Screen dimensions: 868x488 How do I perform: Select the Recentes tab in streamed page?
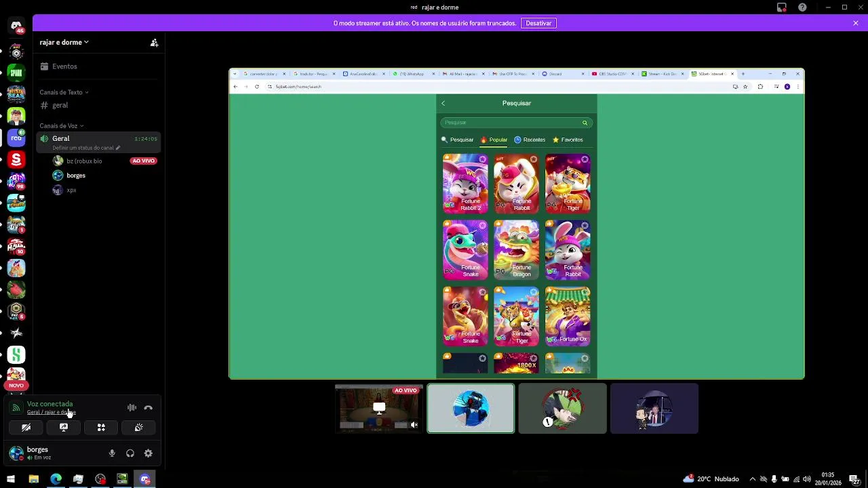tap(530, 140)
